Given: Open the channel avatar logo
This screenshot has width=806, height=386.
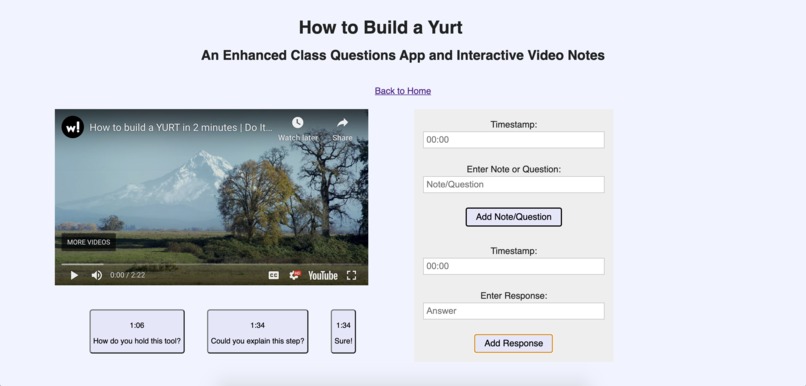Looking at the screenshot, I should pos(72,127).
